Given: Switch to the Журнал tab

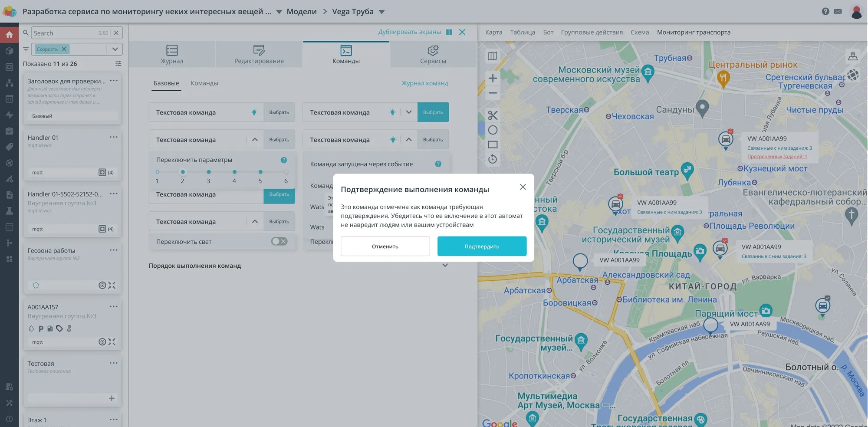Looking at the screenshot, I should pos(172,54).
